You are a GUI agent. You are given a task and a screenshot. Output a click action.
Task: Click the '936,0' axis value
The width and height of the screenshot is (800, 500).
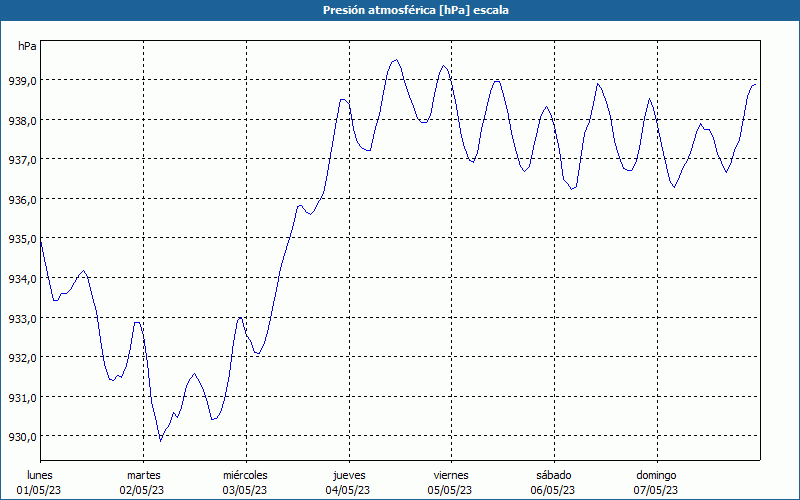pos(22,200)
